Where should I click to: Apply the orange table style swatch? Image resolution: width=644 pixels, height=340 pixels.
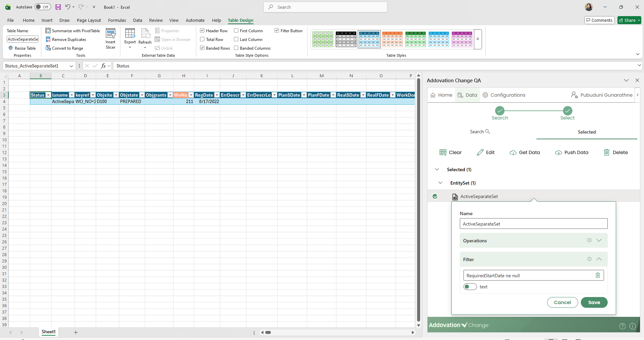[392, 39]
